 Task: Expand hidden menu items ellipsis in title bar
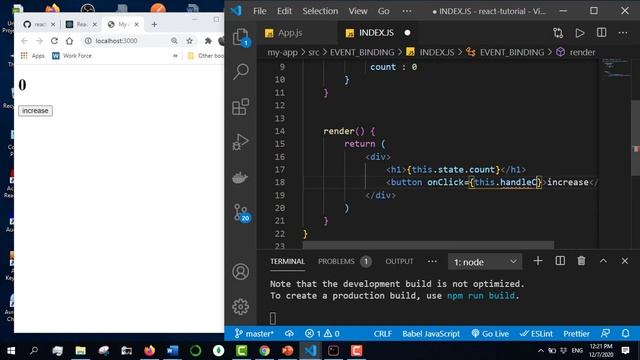point(407,11)
